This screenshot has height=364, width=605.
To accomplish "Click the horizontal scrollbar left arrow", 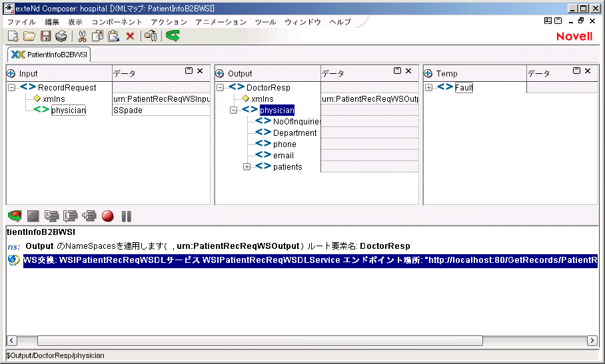I will point(11,341).
